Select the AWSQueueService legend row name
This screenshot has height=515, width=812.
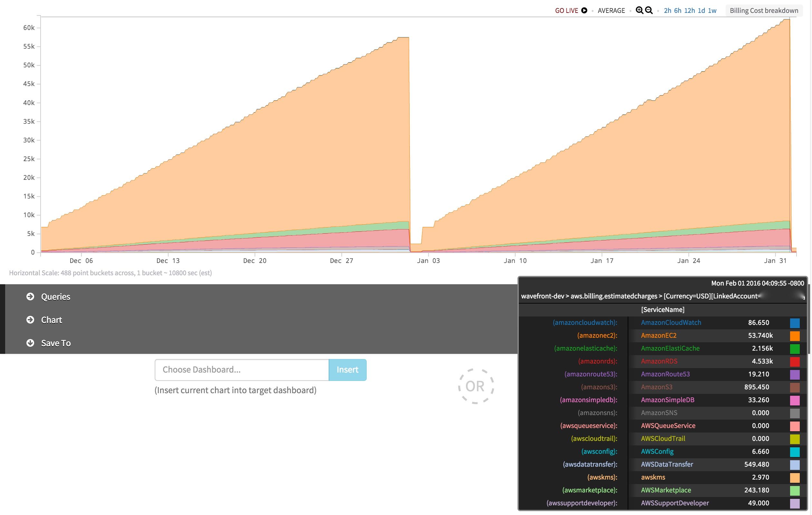click(668, 426)
